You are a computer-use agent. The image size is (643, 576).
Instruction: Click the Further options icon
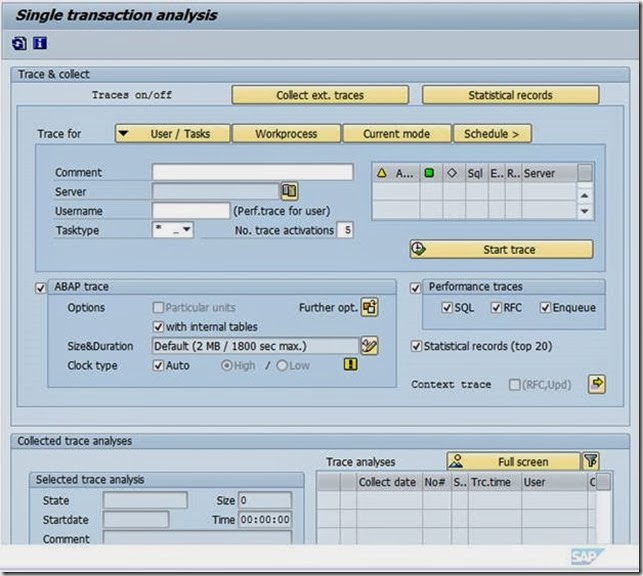click(369, 308)
